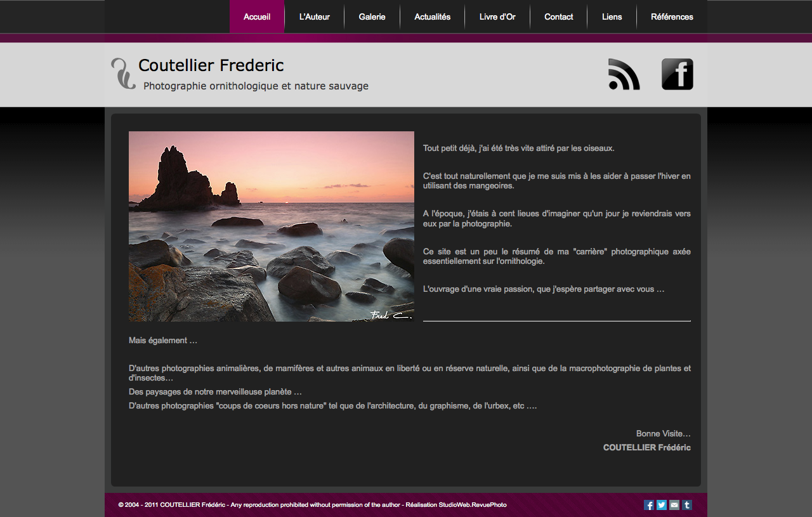Viewport: 812px width, 517px height.
Task: Open the Actualités menu item
Action: tap(433, 17)
